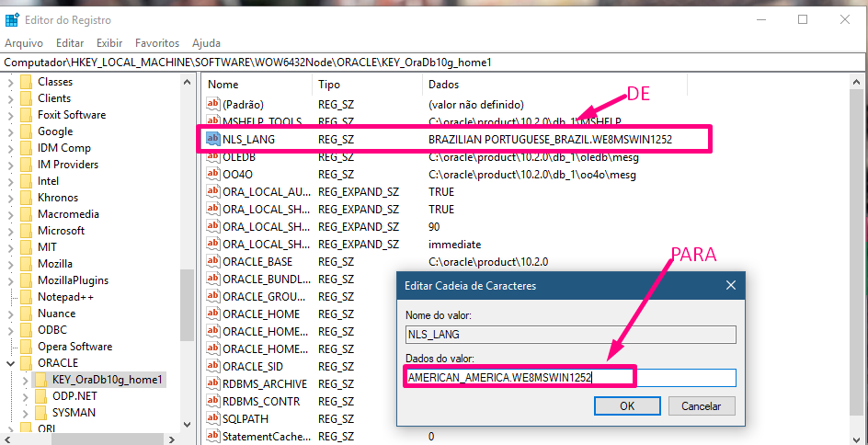Click the StatementCache value icon

(x=213, y=436)
